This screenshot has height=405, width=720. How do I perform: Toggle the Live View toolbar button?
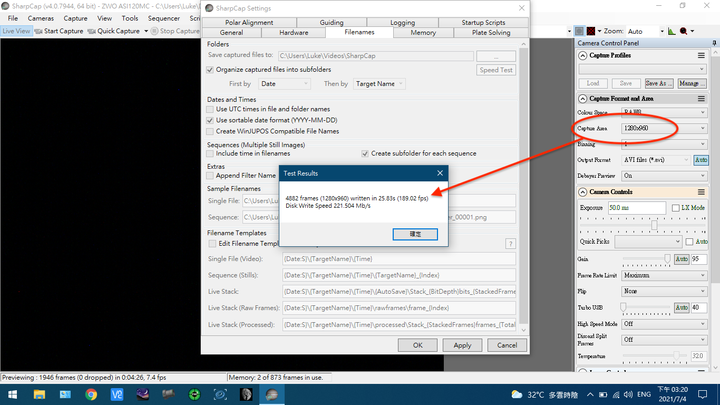coord(16,31)
